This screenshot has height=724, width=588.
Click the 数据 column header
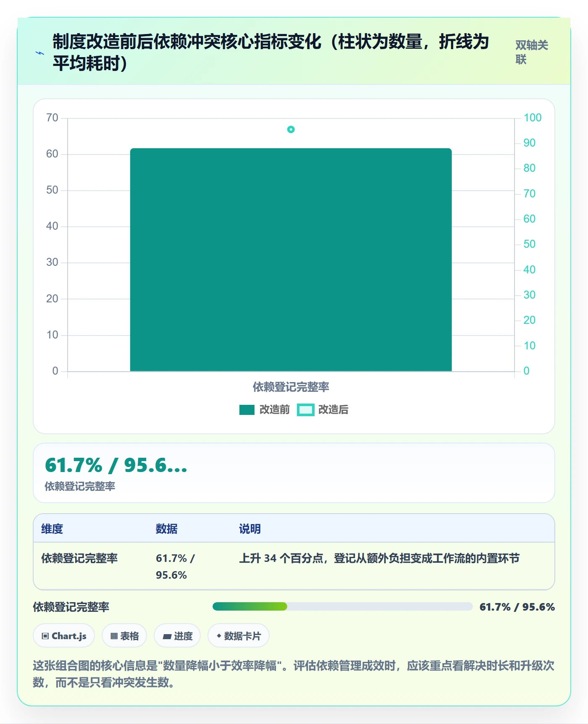(167, 529)
